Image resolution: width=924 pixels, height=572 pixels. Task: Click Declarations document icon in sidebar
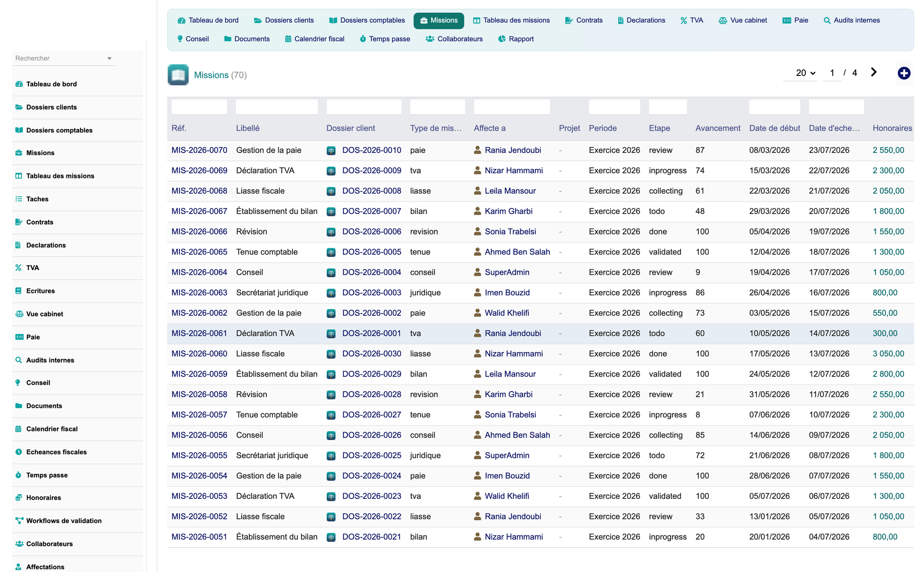pyautogui.click(x=18, y=245)
